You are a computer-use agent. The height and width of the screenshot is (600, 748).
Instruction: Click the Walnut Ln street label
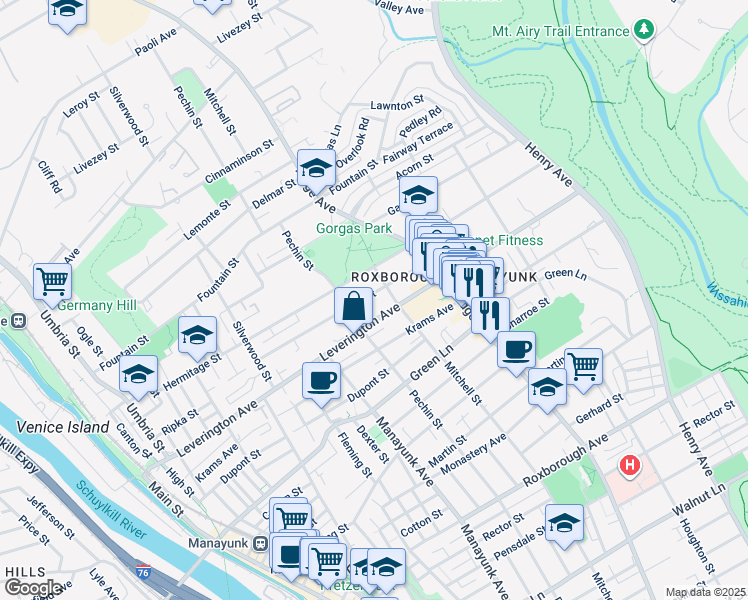[x=698, y=499]
